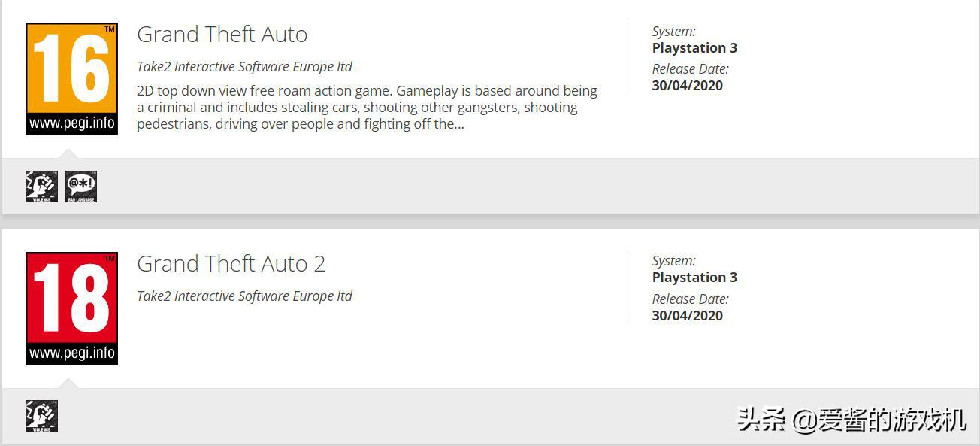980x446 pixels.
Task: Click the Grand Theft Auto 2 result card
Action: tap(490, 337)
